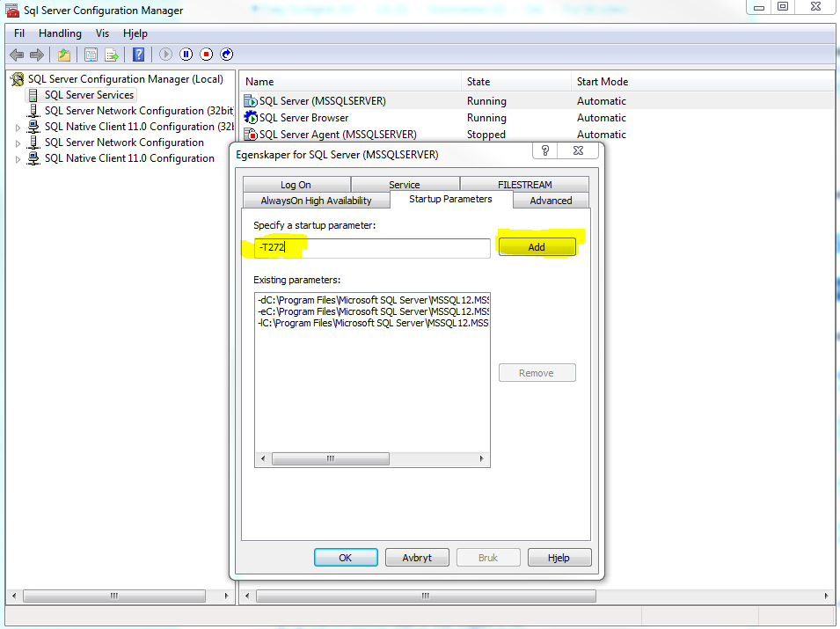Click the SQL Server Services tree icon
This screenshot has height=629, width=840.
coord(33,95)
